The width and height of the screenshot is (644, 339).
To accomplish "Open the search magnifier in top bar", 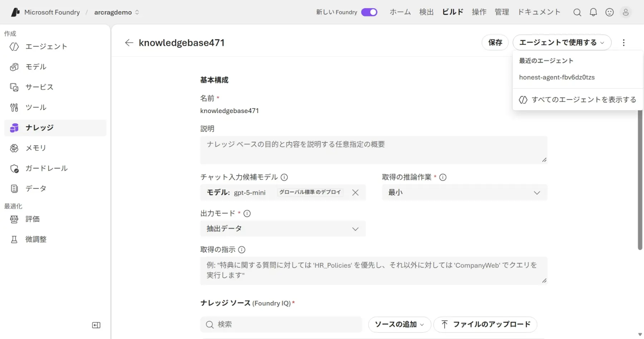I will (x=577, y=12).
